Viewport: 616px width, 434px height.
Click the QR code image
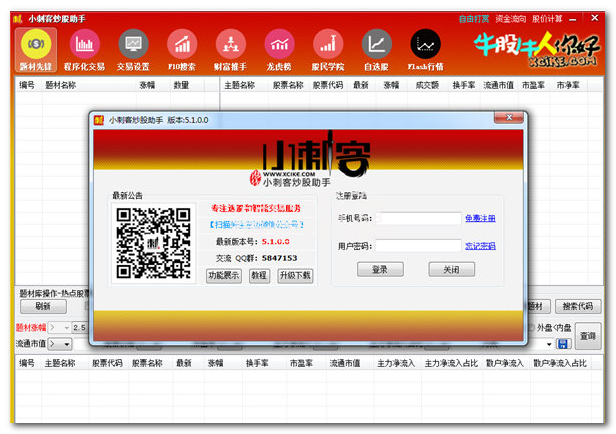coord(154,243)
